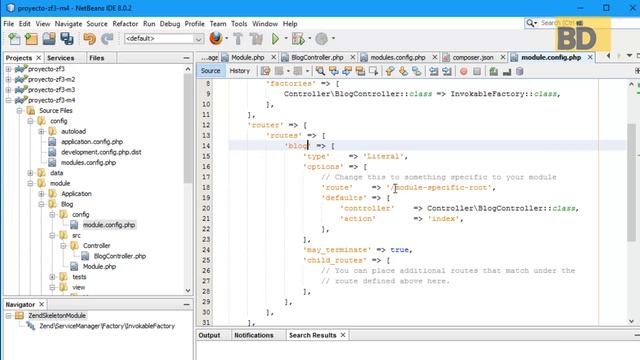Click the Build Project hammer icon
640x360 pixels.
coord(238,39)
